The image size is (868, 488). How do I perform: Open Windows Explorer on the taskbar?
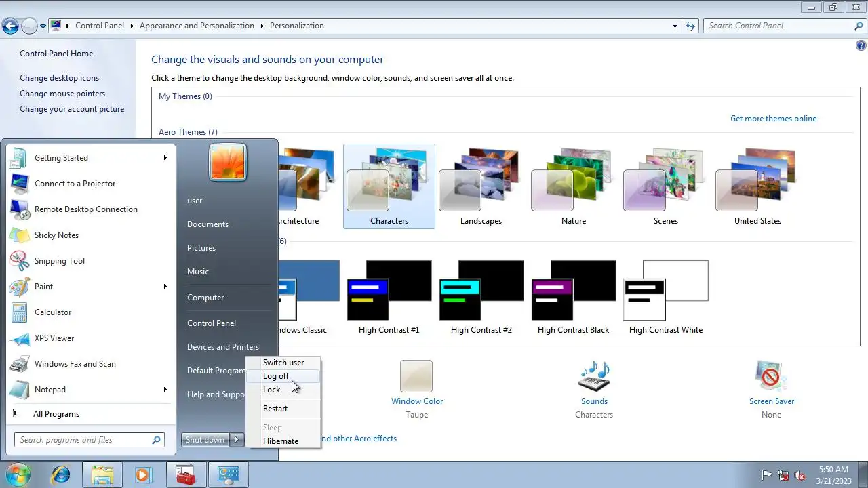[x=102, y=474]
